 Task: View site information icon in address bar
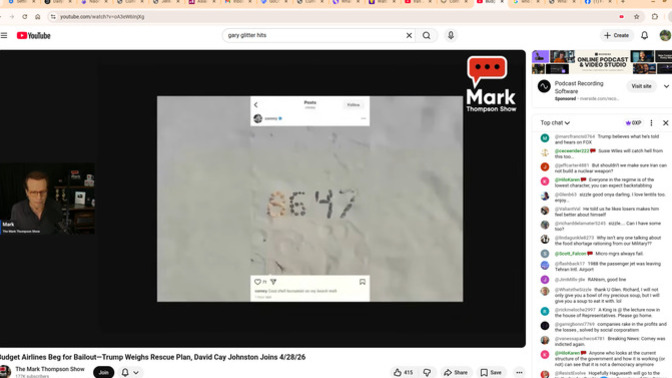(x=53, y=17)
